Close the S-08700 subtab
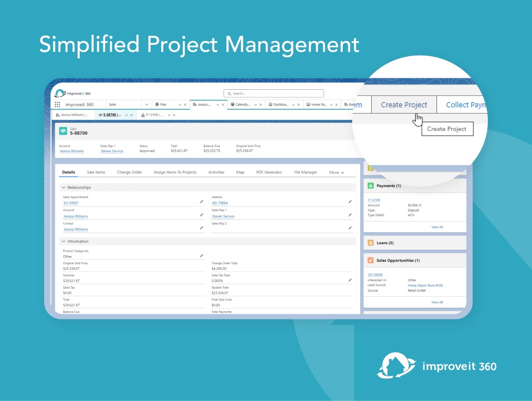The height and width of the screenshot is (401, 532). click(x=131, y=115)
